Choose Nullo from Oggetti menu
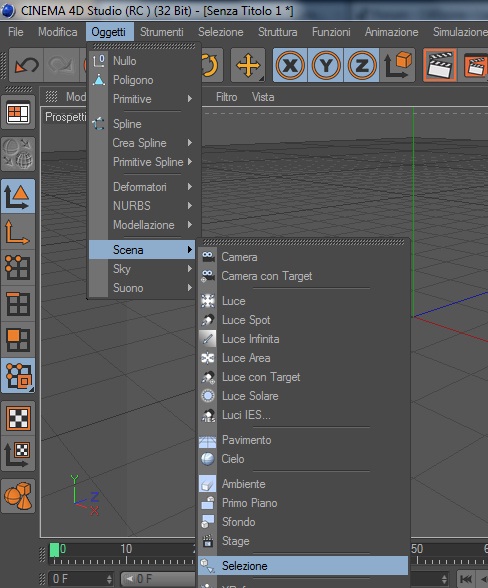This screenshot has height=588, width=488. tap(142, 61)
